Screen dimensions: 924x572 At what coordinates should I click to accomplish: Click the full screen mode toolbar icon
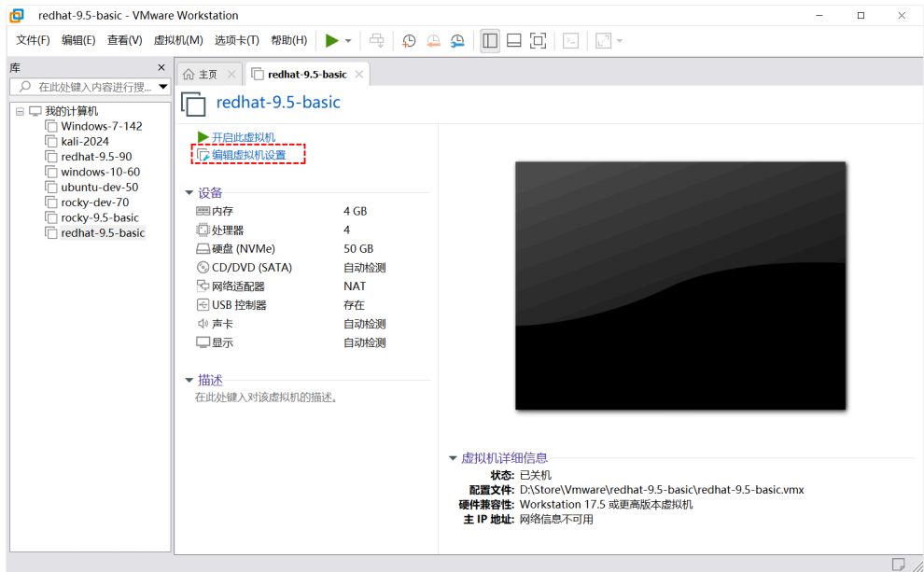538,41
